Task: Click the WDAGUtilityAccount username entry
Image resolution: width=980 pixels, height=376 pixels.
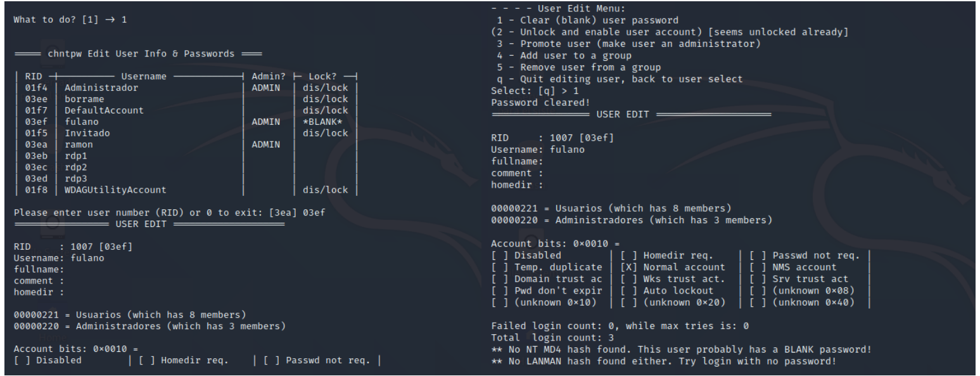Action: click(x=115, y=190)
